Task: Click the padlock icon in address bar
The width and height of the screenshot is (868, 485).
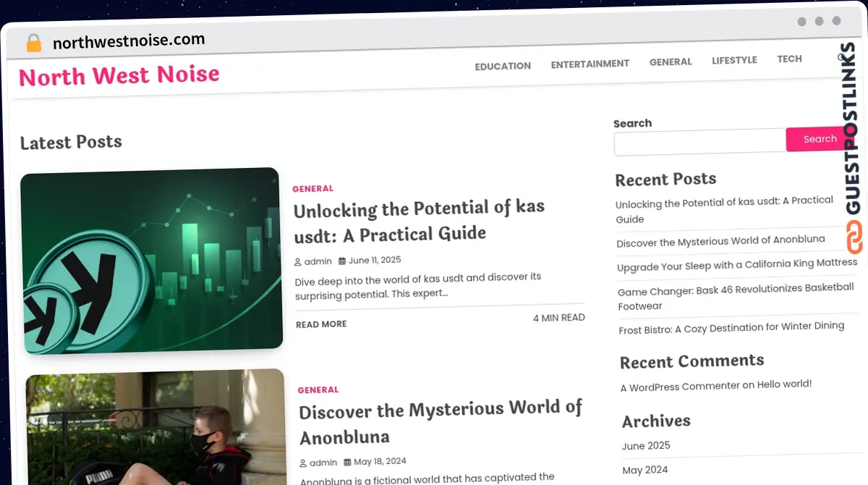Action: tap(33, 43)
